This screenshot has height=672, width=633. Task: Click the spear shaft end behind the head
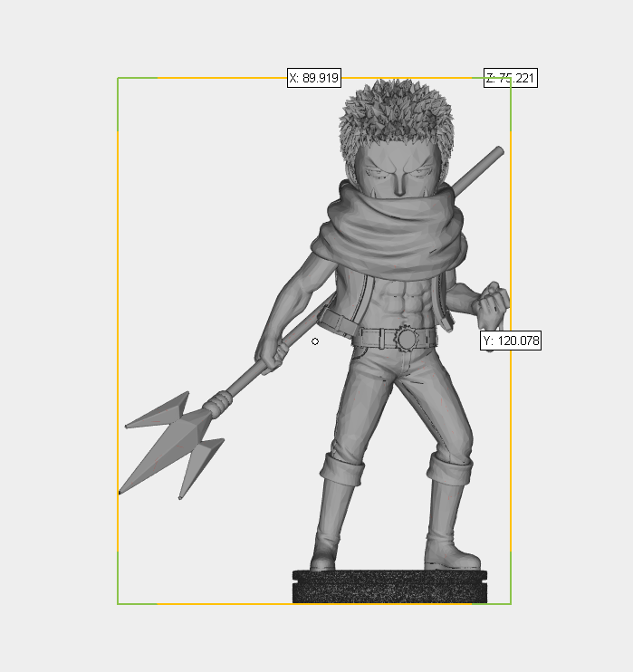[496, 152]
